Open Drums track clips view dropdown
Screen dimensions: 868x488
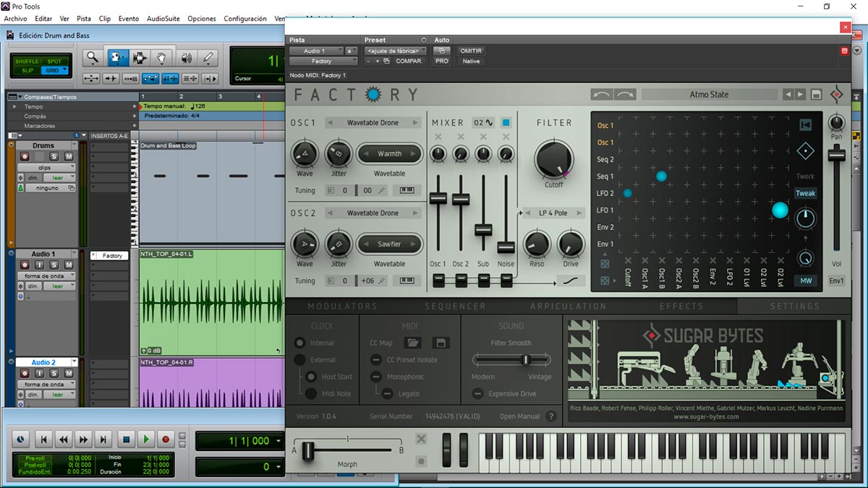click(48, 168)
